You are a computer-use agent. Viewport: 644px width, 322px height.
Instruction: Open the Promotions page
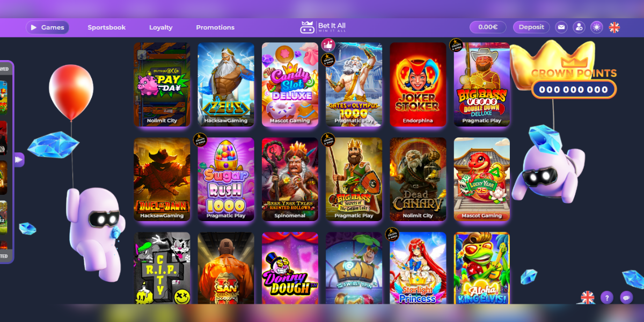215,27
